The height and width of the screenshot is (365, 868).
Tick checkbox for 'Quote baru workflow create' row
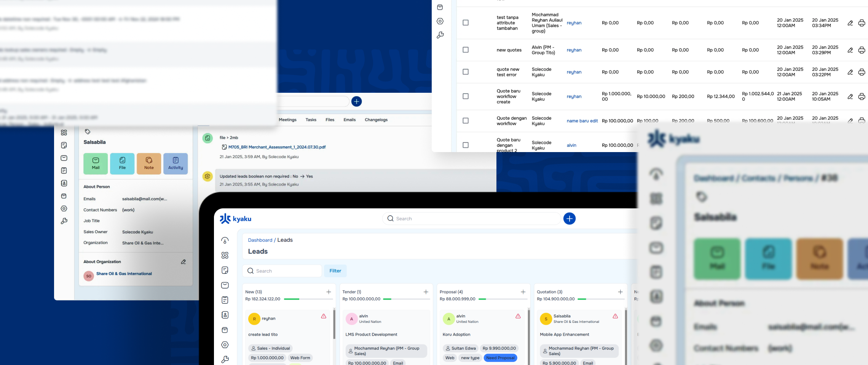pos(465,96)
